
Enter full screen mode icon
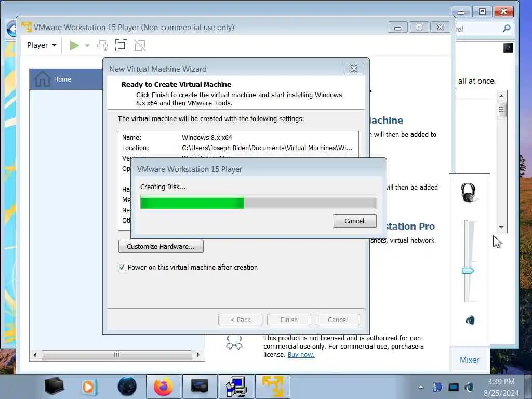click(121, 46)
